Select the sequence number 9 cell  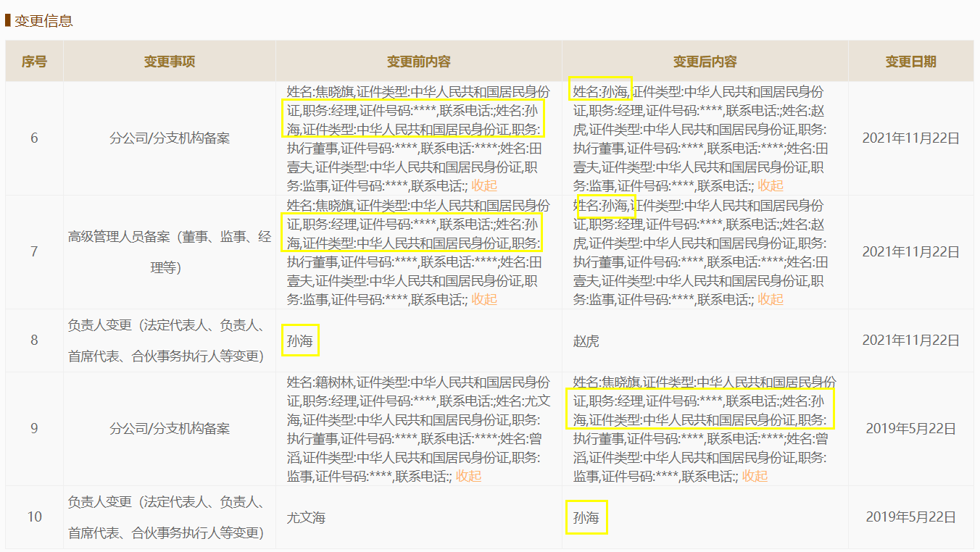(34, 428)
